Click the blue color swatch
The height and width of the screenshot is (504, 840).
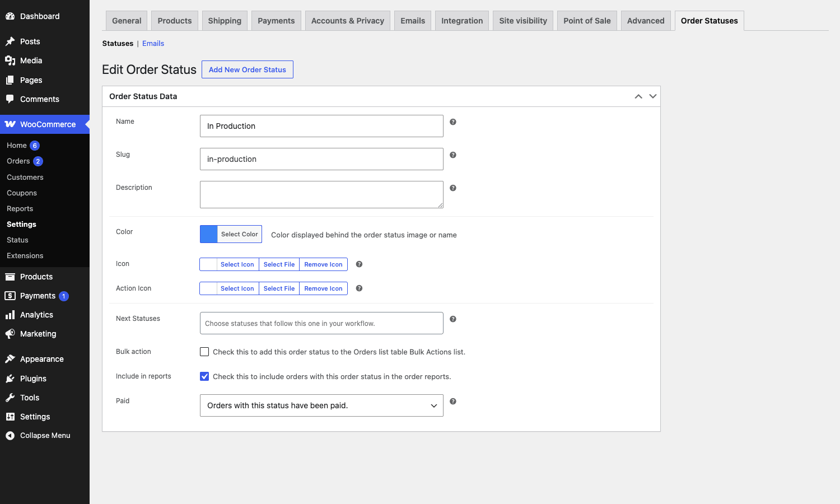click(209, 234)
